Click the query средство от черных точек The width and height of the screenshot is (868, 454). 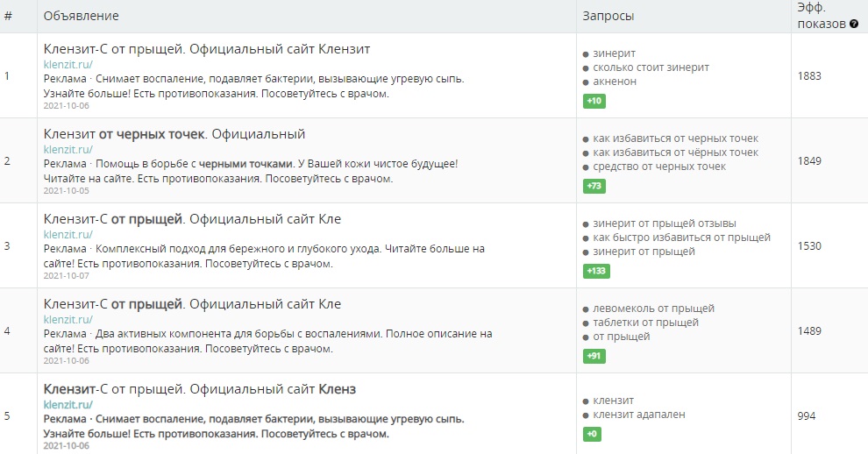[x=659, y=167]
